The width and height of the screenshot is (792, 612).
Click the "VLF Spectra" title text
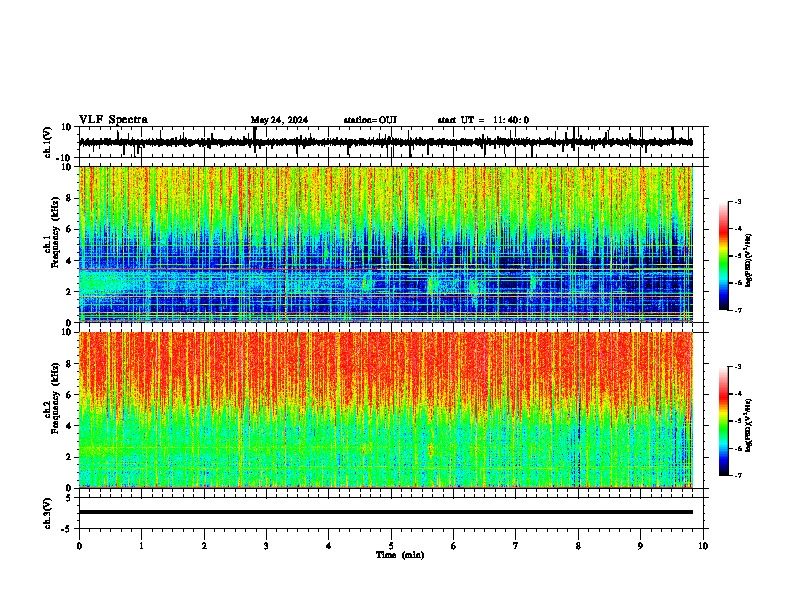113,120
